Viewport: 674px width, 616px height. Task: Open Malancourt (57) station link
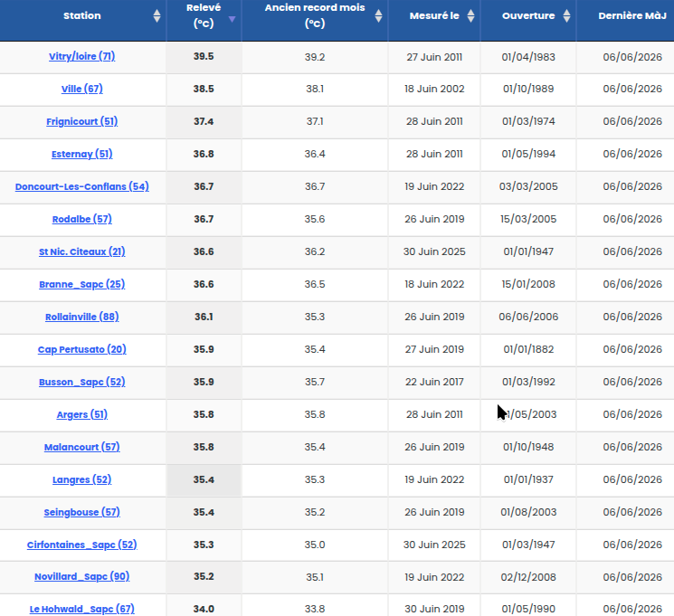click(x=82, y=447)
